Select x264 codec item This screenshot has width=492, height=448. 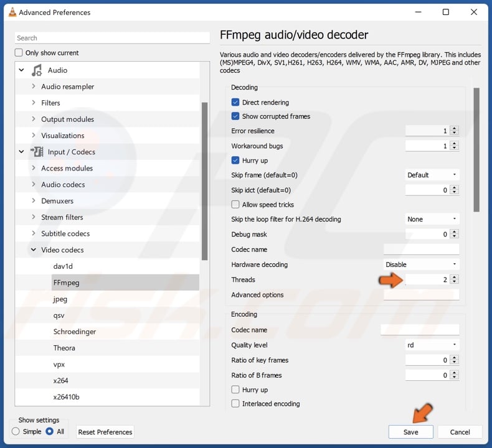click(60, 381)
